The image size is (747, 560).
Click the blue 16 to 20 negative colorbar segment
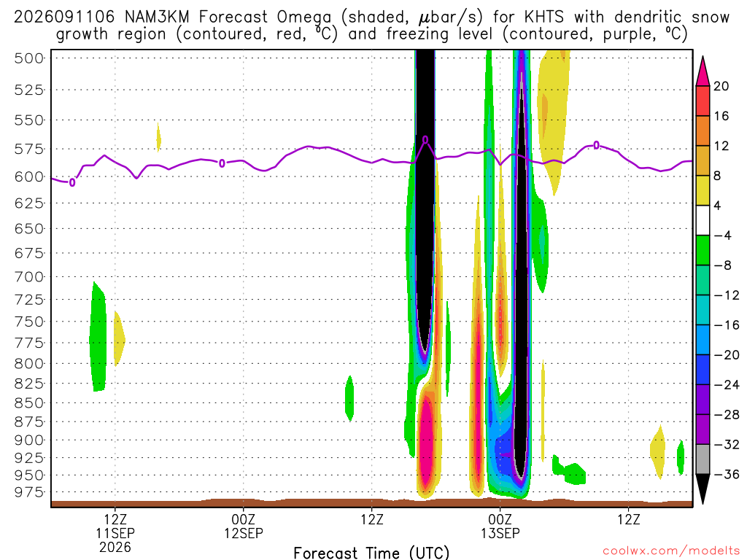pos(703,340)
